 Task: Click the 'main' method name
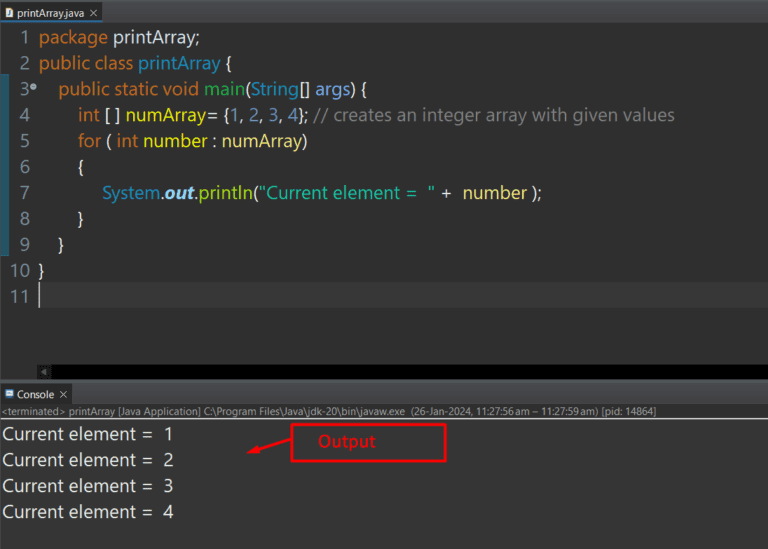225,89
